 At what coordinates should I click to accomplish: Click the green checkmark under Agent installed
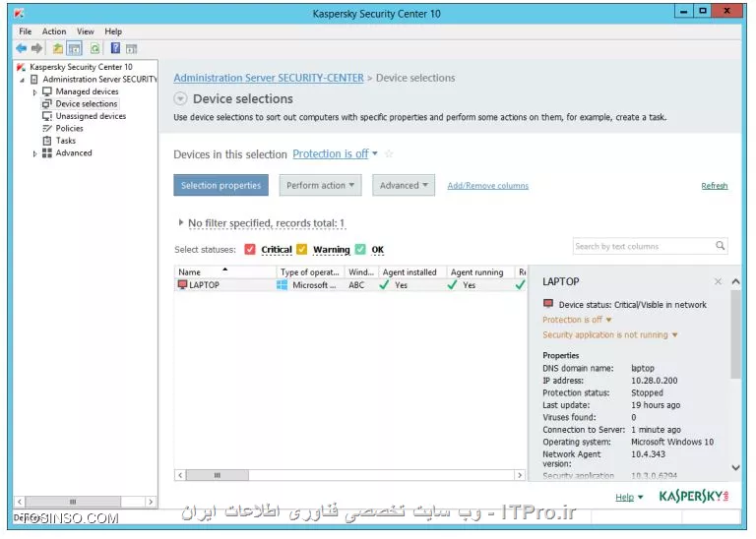click(x=384, y=284)
